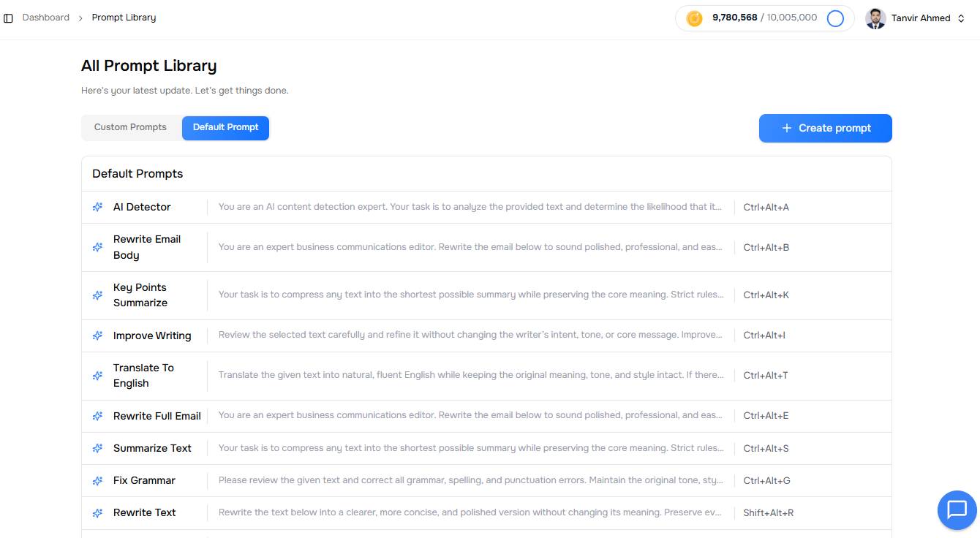Click the gold coin credits icon
Viewport: 980px width, 538px height.
coord(694,18)
